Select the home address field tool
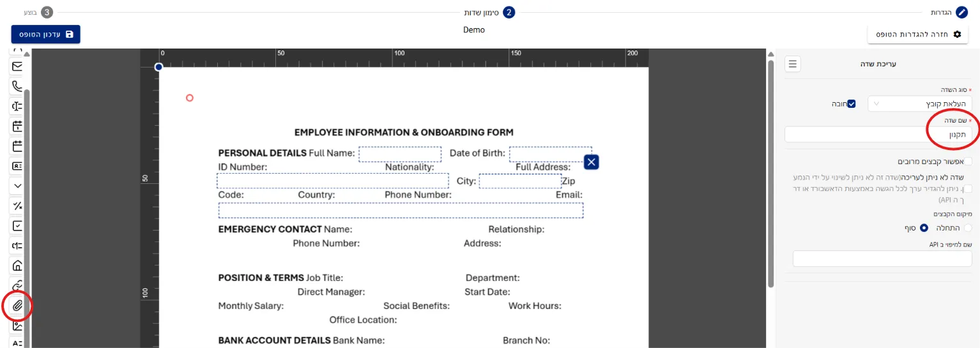Screen dimensions: 980x348 pyautogui.click(x=17, y=266)
